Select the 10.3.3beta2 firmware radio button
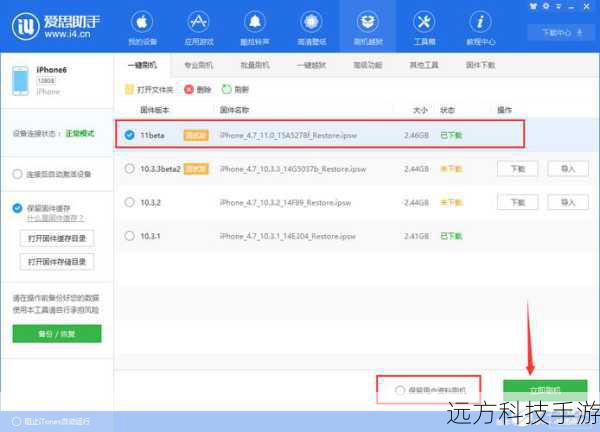 [129, 169]
